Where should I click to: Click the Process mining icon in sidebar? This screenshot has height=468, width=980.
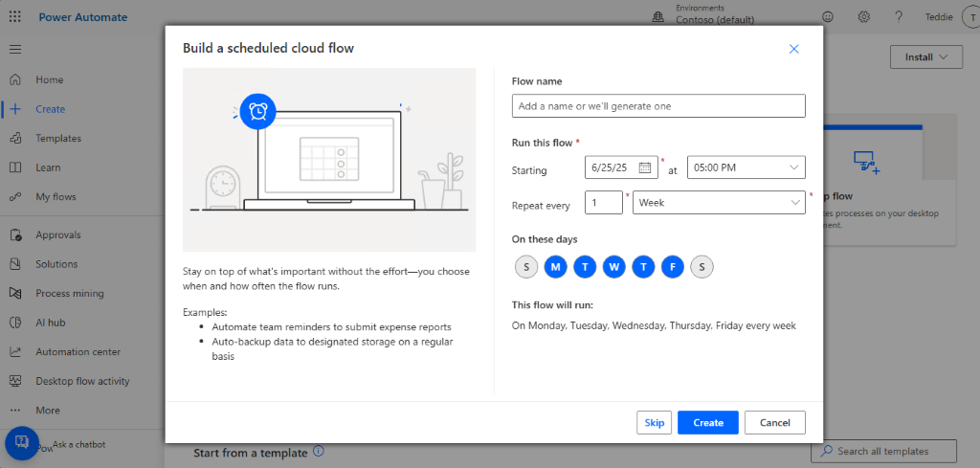pos(15,293)
